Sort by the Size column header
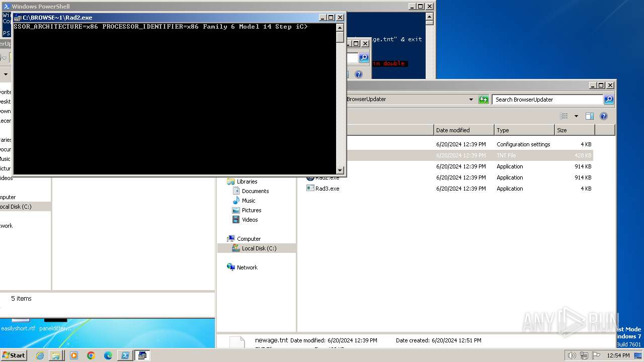The width and height of the screenshot is (644, 362). 575,130
